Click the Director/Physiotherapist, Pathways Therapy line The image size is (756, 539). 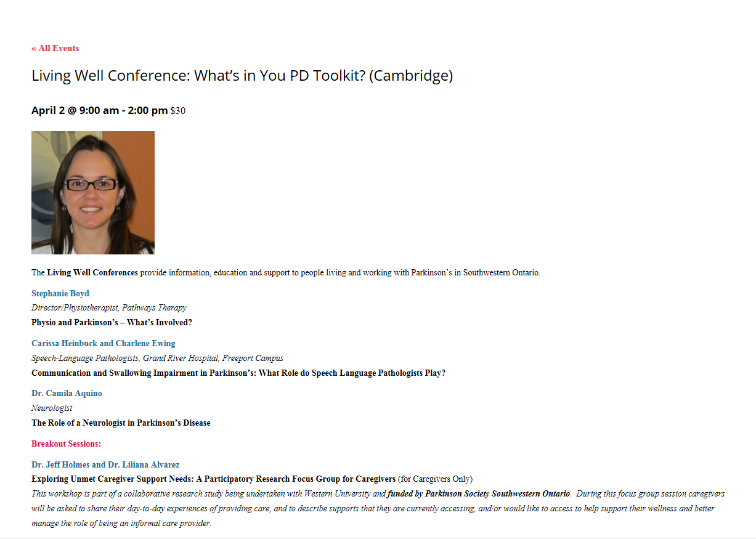[x=109, y=307]
